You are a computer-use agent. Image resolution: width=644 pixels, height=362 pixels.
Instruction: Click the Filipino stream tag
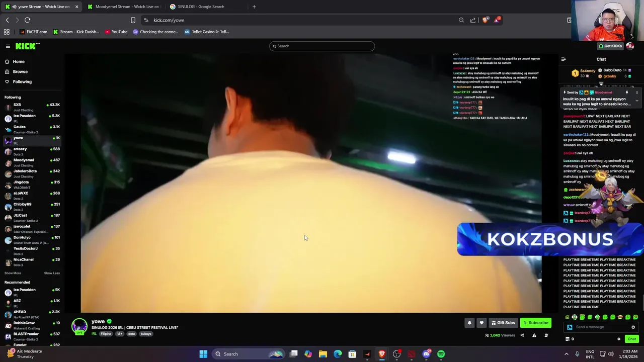106,334
